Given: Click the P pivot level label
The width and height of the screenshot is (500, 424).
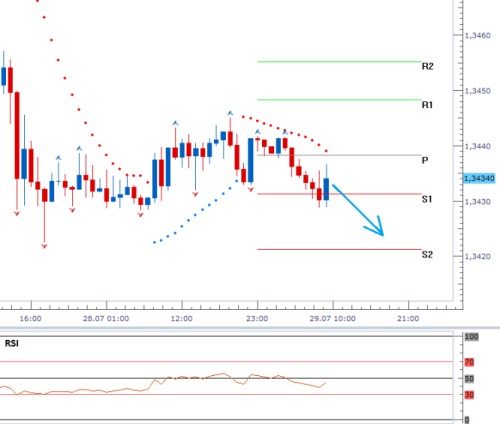Looking at the screenshot, I should tap(425, 160).
